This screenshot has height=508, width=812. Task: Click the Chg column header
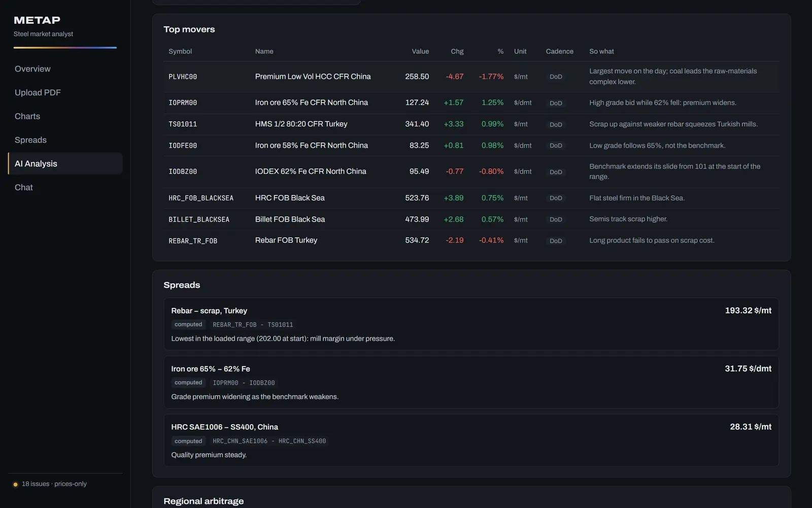click(457, 51)
